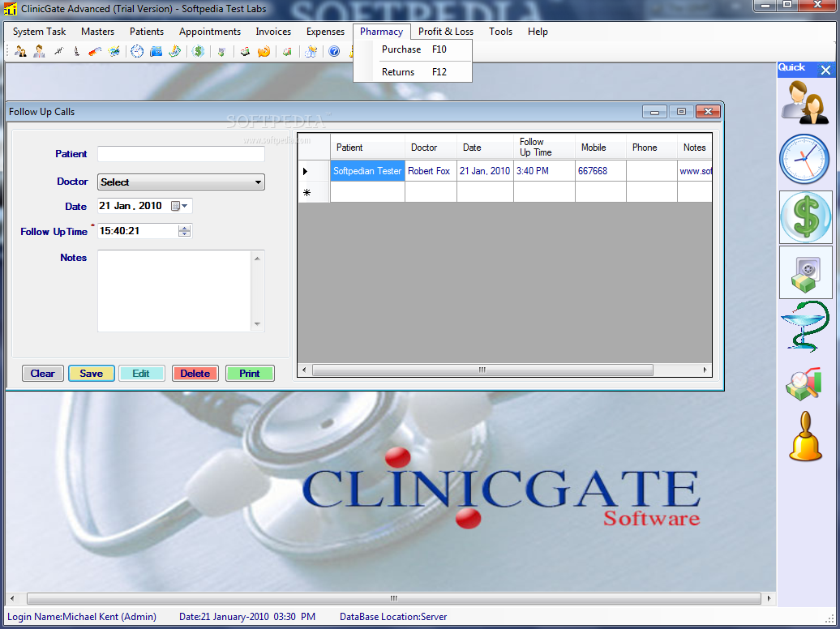The width and height of the screenshot is (840, 629).
Task: Click the large clock in Quick panel
Action: pos(804,160)
